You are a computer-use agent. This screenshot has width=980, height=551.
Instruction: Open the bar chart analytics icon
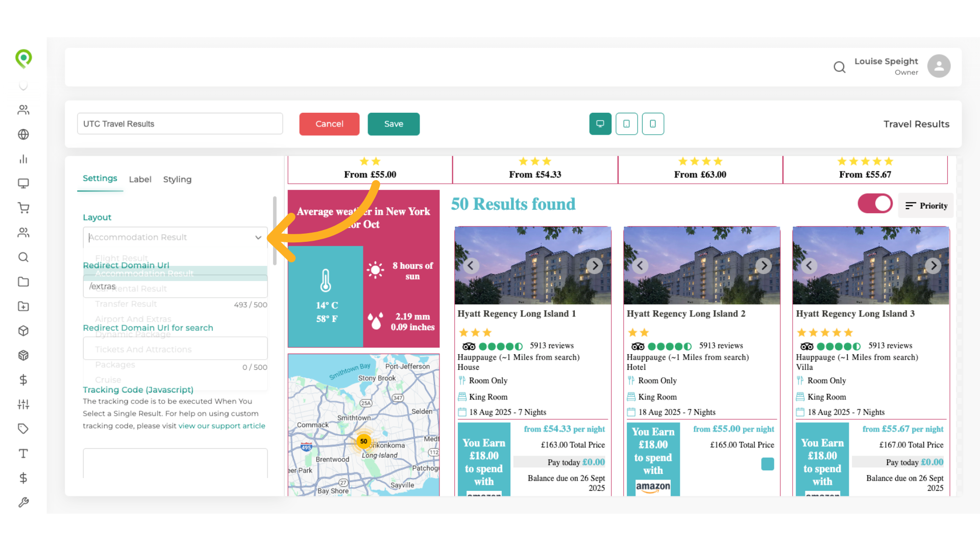tap(23, 159)
